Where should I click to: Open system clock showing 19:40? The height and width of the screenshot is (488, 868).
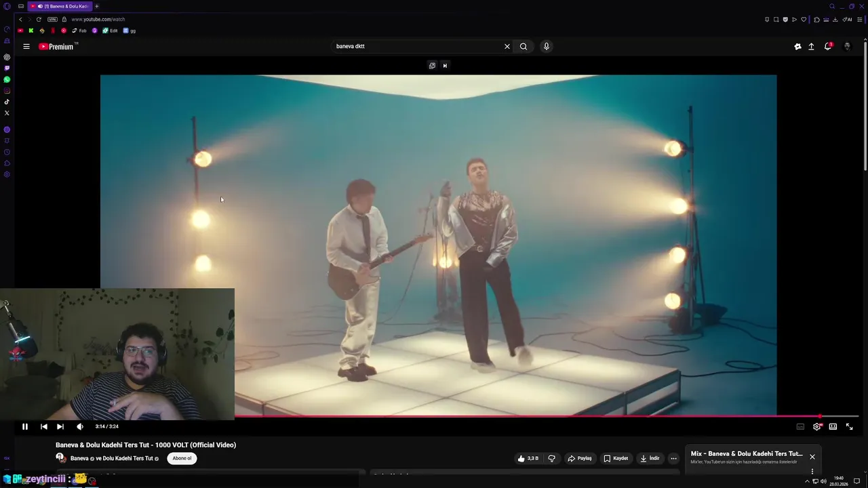click(x=839, y=479)
